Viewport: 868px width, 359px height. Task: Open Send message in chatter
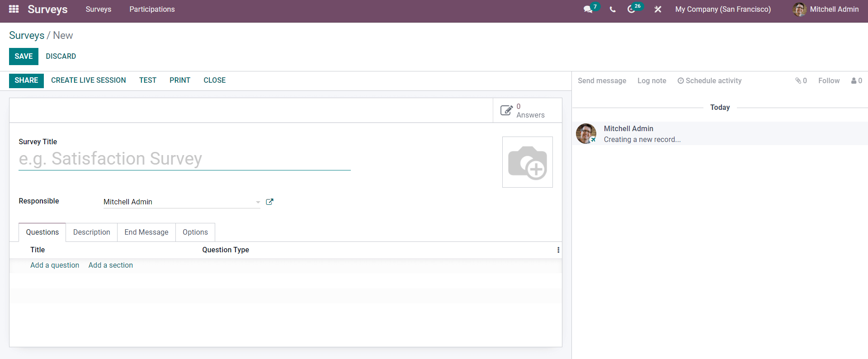pos(602,80)
